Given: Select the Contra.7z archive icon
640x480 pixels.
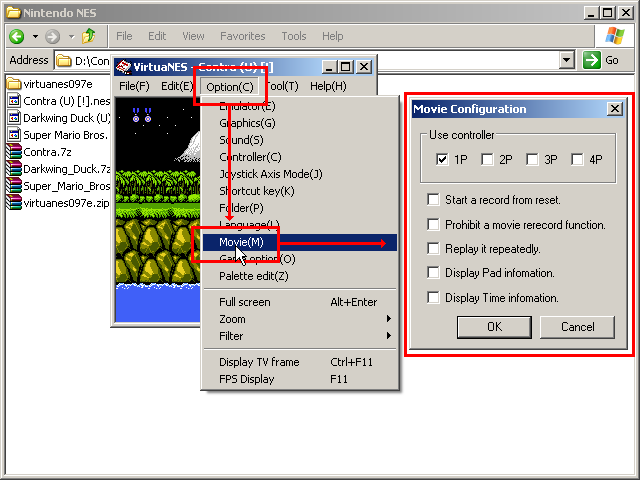Looking at the screenshot, I should tap(14, 152).
